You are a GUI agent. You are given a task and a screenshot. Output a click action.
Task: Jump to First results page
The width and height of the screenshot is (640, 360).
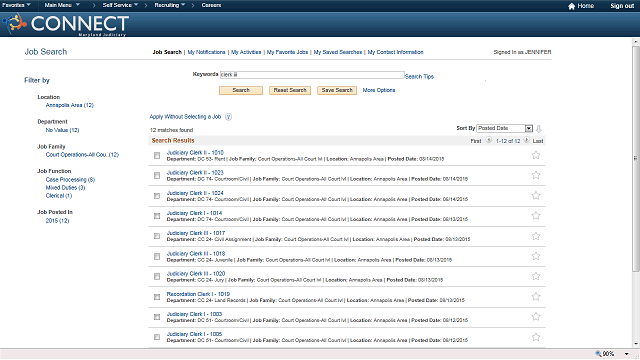[x=476, y=141]
